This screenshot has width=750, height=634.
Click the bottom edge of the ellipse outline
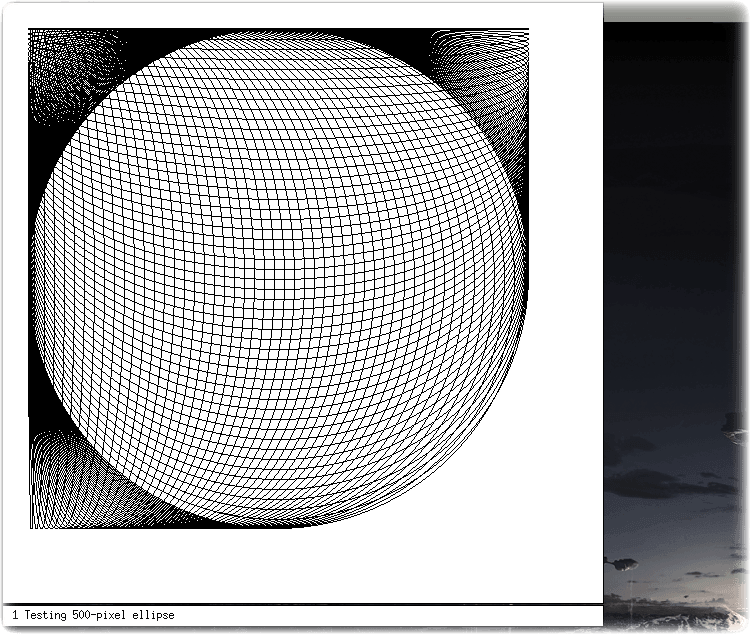[x=279, y=526]
